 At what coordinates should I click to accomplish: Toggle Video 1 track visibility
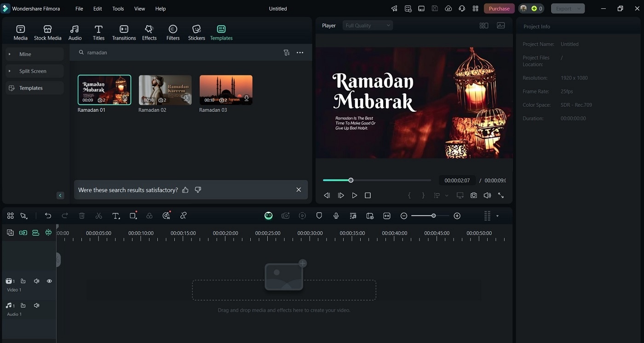49,281
